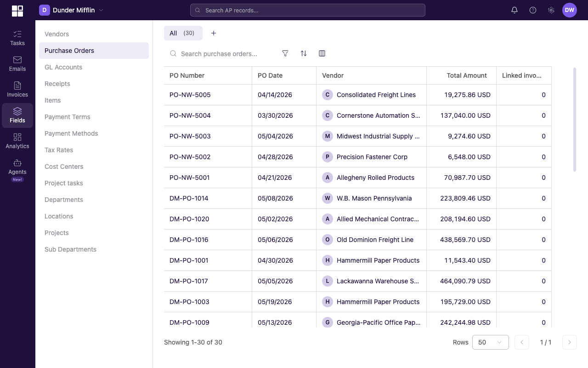
Task: Go to previous page arrow
Action: (x=522, y=342)
